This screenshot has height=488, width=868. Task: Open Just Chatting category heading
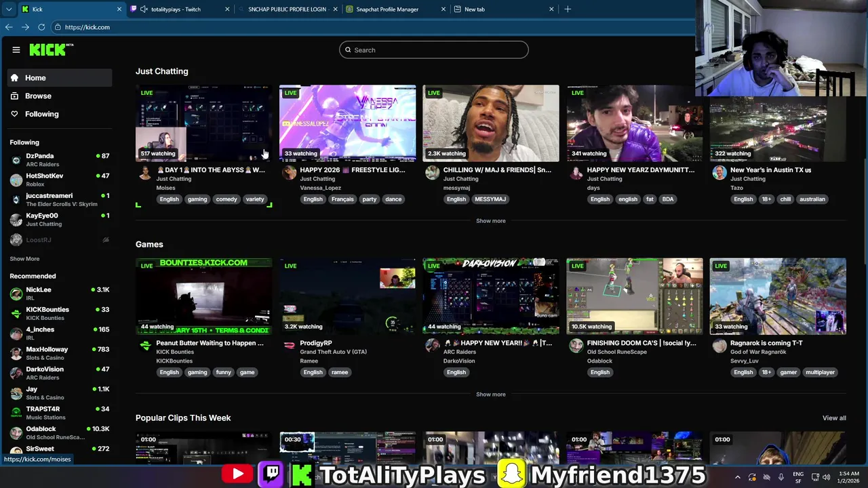tap(162, 71)
